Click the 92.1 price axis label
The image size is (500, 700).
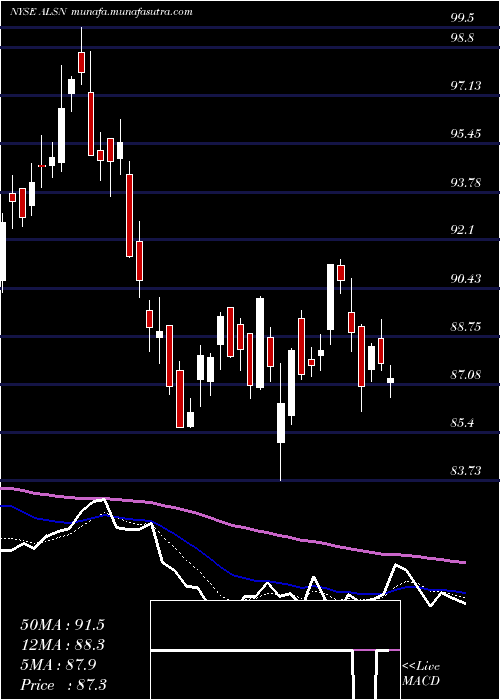462,230
